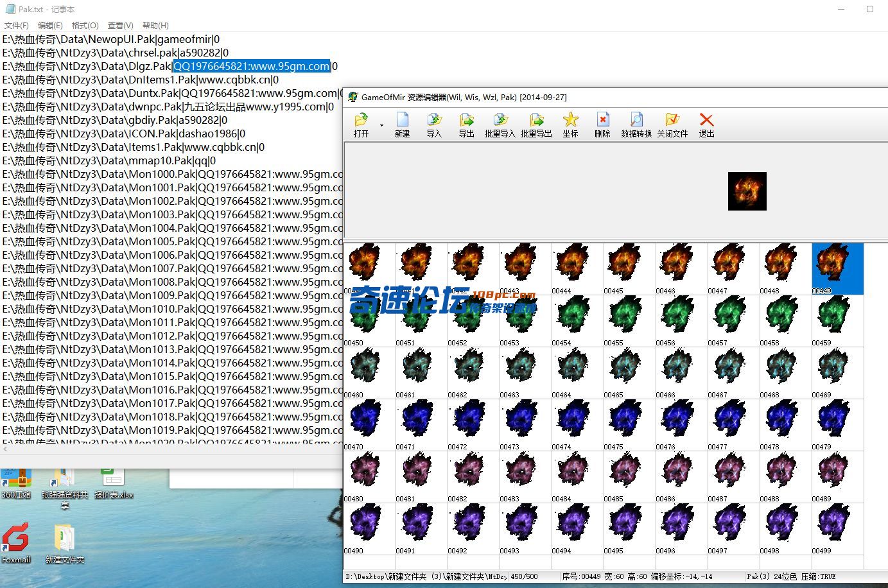The image size is (888, 588).
Task: Select purple flame thumbnail 00490
Action: click(369, 529)
